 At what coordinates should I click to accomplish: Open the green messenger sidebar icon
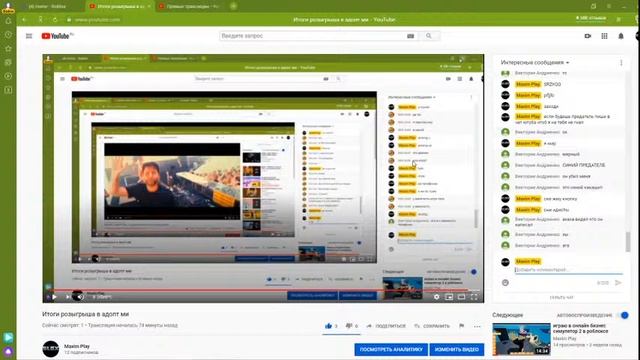(8, 337)
